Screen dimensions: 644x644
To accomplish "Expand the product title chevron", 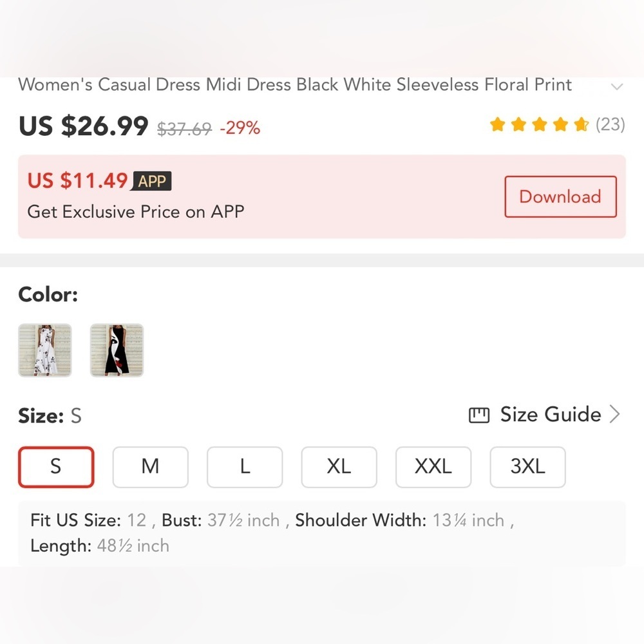I will 617,87.
